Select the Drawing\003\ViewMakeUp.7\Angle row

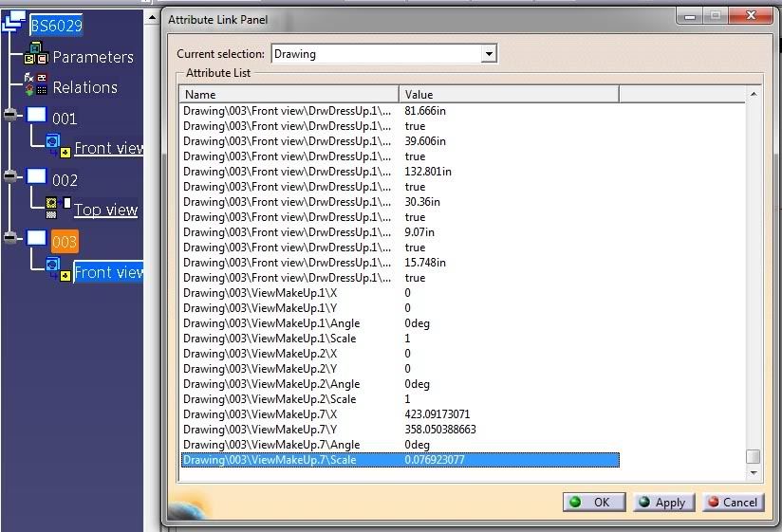[x=400, y=445]
